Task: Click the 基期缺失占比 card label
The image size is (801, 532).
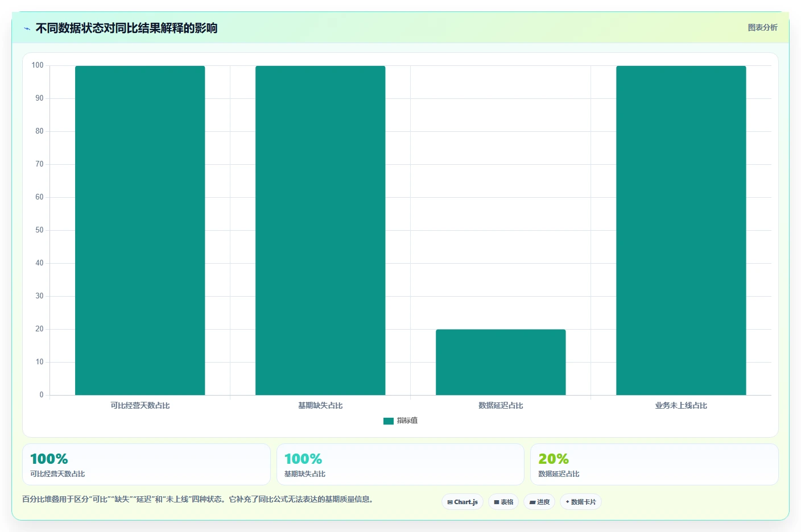Action: point(305,474)
